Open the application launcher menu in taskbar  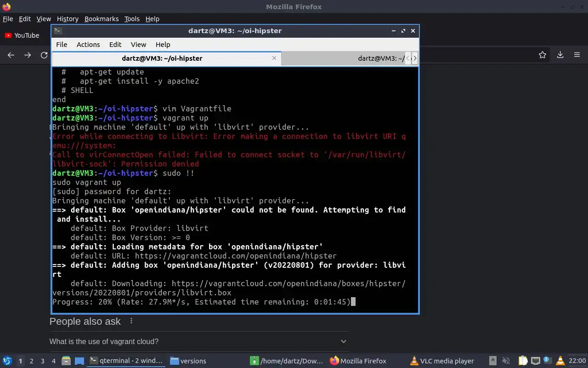click(x=7, y=361)
